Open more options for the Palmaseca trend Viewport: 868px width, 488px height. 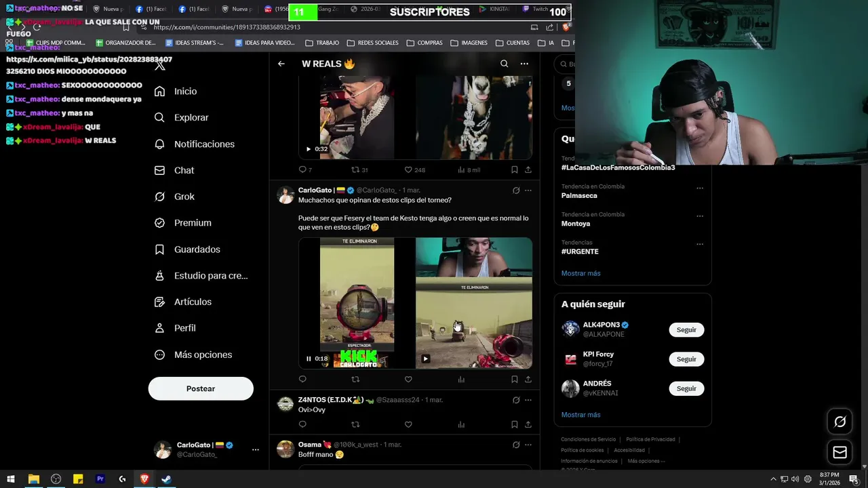700,188
